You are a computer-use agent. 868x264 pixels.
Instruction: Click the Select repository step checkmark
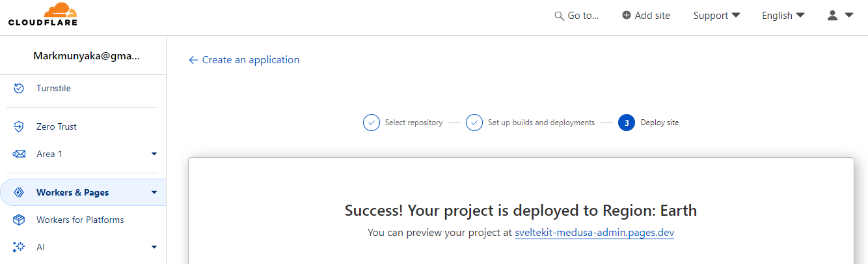click(x=372, y=123)
